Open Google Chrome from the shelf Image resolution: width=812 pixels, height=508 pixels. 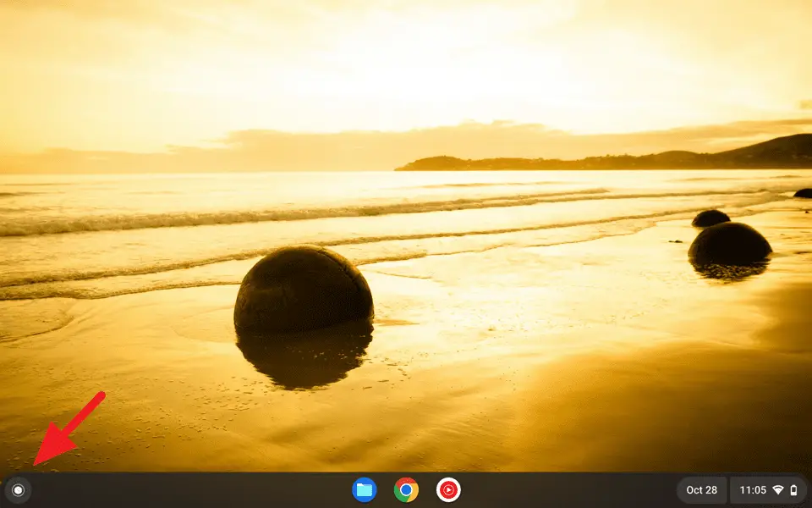click(406, 489)
